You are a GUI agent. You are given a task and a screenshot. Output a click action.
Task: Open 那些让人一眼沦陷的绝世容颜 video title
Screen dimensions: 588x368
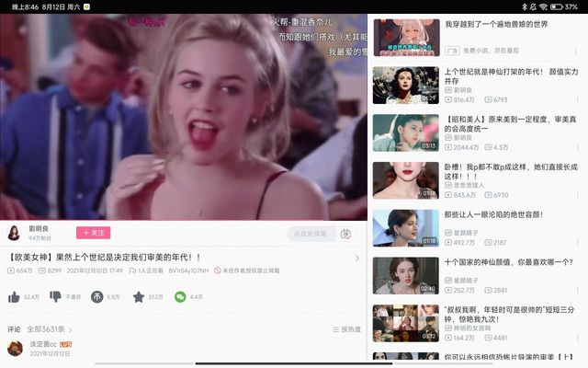493,214
